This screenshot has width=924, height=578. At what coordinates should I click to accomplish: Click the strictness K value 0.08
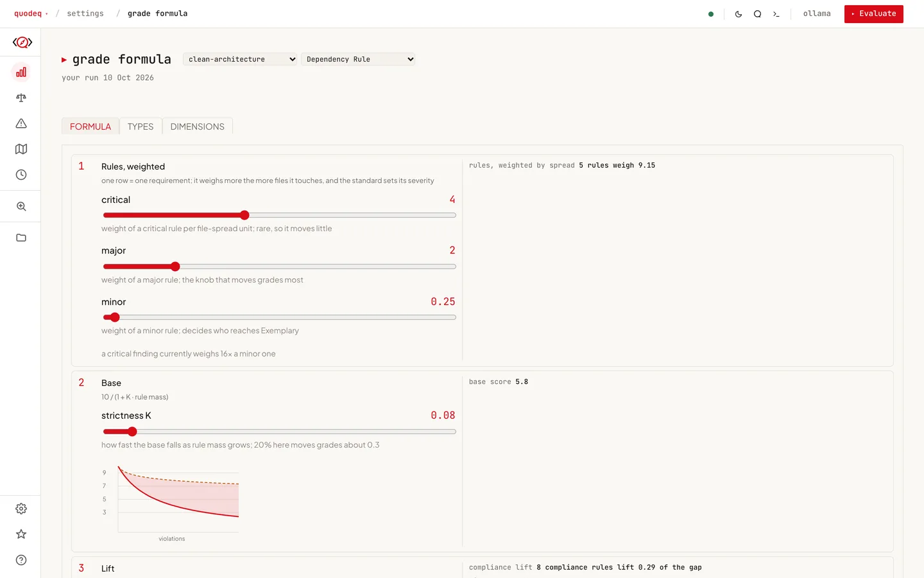[443, 416]
